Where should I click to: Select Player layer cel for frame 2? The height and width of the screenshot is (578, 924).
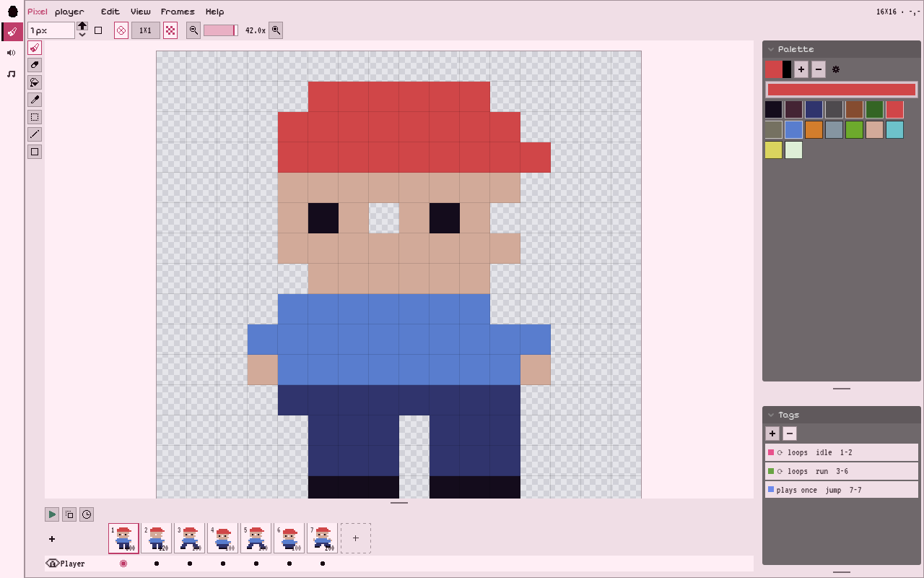[x=157, y=564]
